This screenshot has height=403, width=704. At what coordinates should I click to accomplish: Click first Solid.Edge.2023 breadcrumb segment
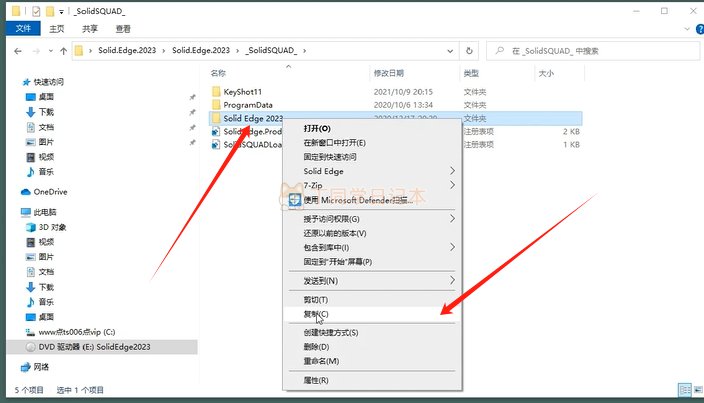point(127,50)
